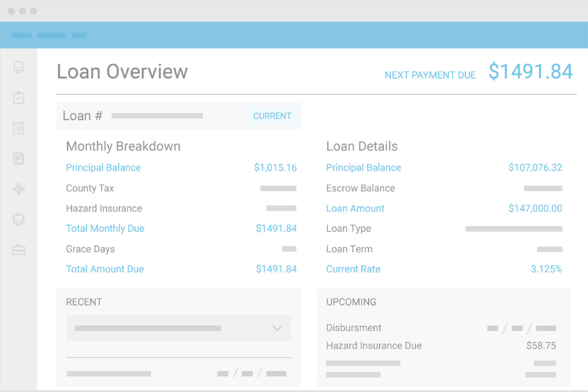Select the Loan Amount link under Loan Details

(355, 208)
